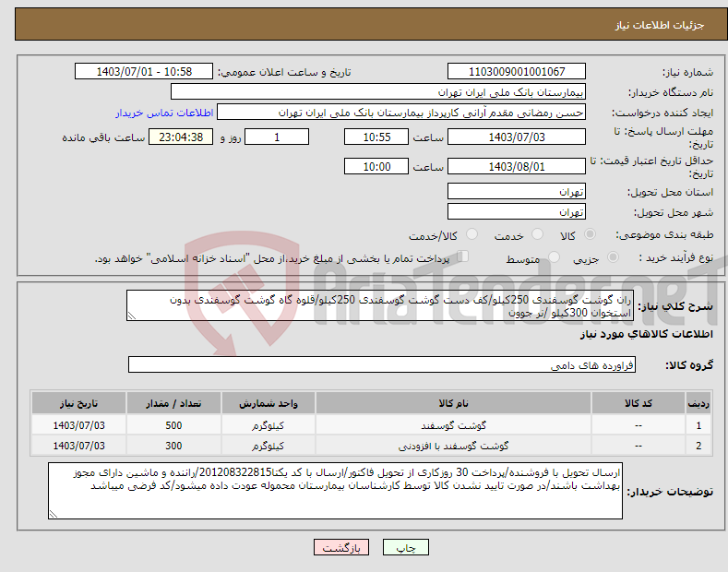Click the چاپ (print) button
This screenshot has height=572, width=728.
coord(405,547)
